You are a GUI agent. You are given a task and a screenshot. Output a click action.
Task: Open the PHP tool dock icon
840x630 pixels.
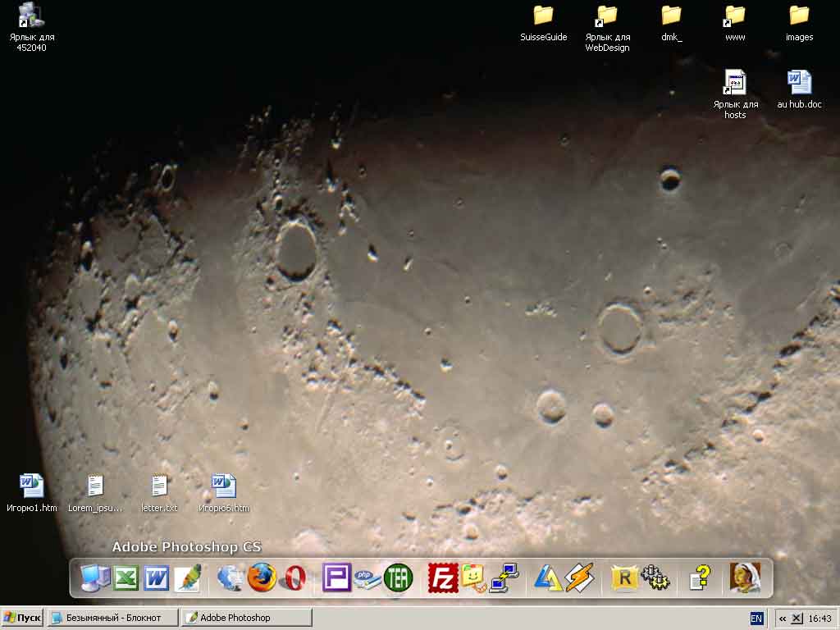click(367, 579)
